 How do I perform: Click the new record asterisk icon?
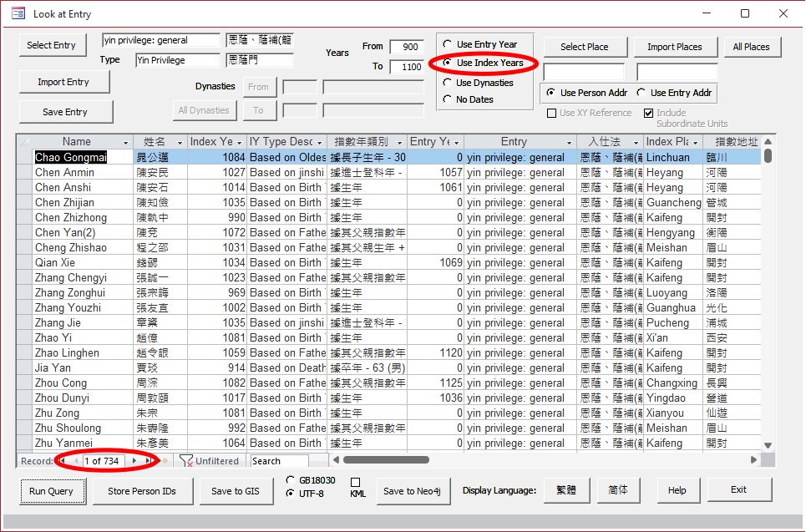[x=165, y=460]
